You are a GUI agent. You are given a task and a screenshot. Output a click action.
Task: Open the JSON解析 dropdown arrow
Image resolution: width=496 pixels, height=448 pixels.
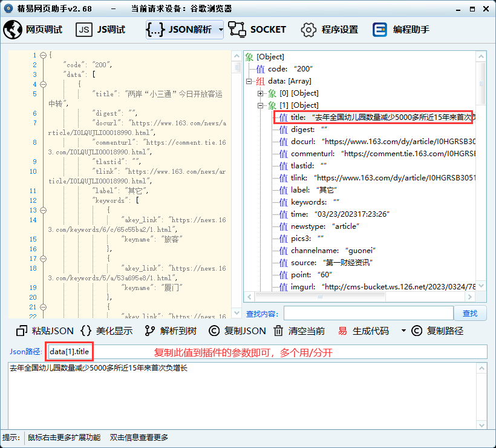pos(221,30)
